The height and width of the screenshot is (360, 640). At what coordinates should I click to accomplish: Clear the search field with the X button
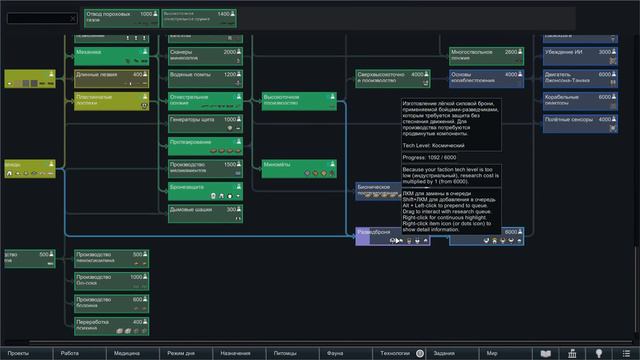(x=73, y=18)
